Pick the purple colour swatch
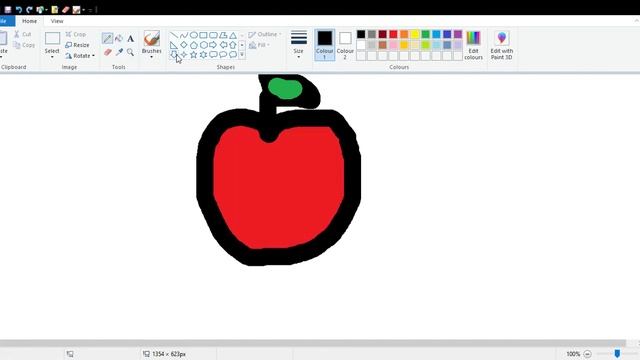The image size is (640, 360). coord(458,34)
